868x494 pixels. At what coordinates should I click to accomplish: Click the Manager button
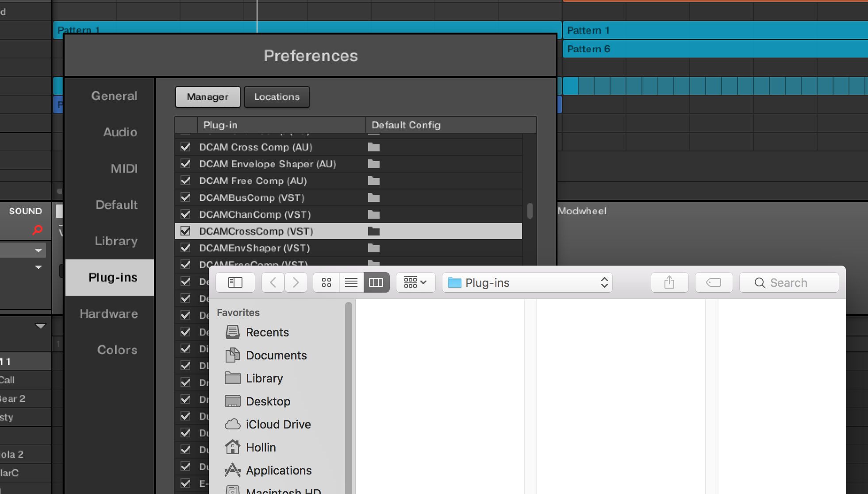click(x=207, y=96)
